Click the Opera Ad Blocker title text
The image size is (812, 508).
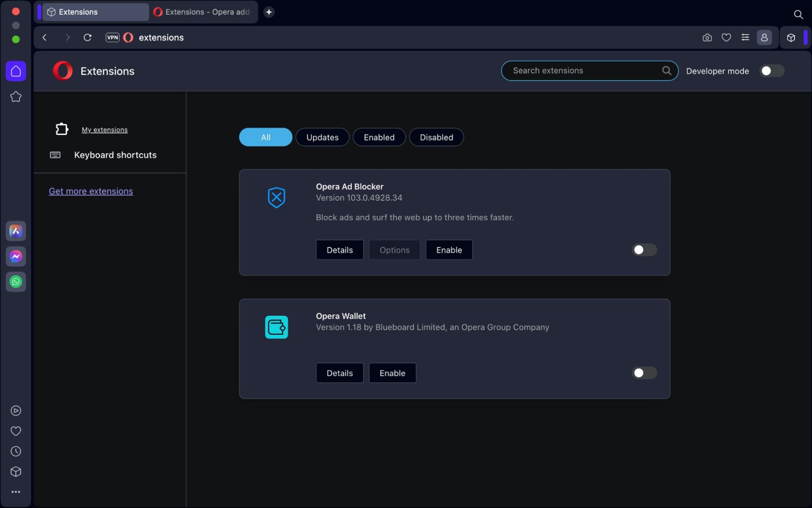click(350, 187)
